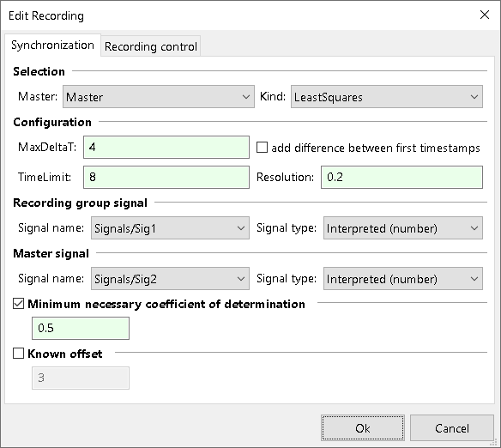Click the resize grip at the dialog corner

[x=493, y=442]
